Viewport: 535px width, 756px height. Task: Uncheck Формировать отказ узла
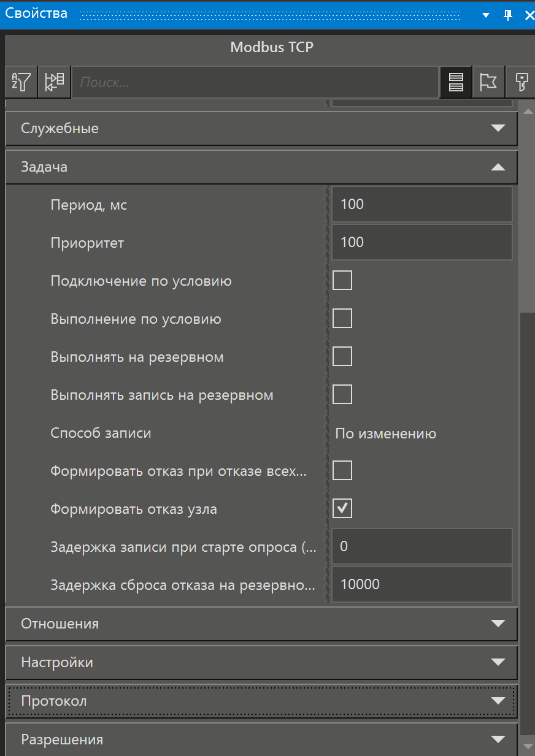[x=342, y=508]
